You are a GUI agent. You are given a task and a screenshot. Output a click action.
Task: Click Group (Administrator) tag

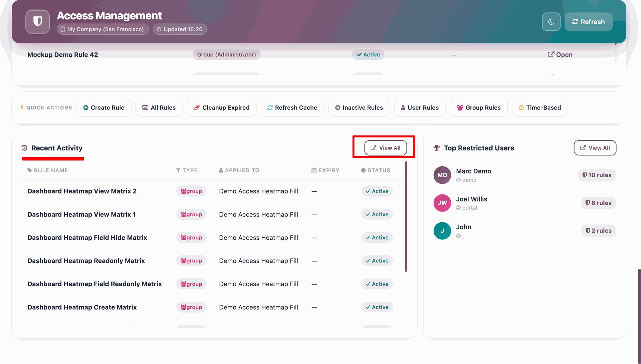pos(226,55)
